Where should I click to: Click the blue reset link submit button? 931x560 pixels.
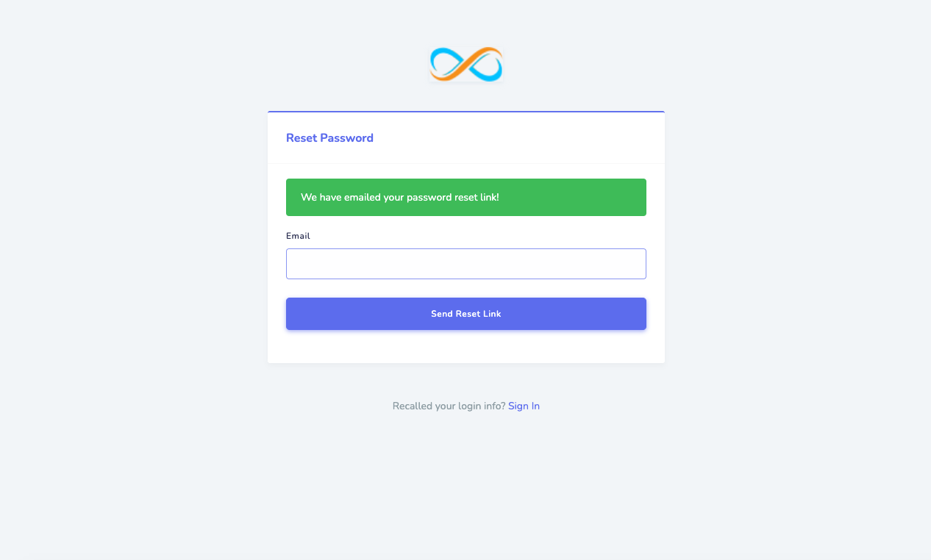465,314
